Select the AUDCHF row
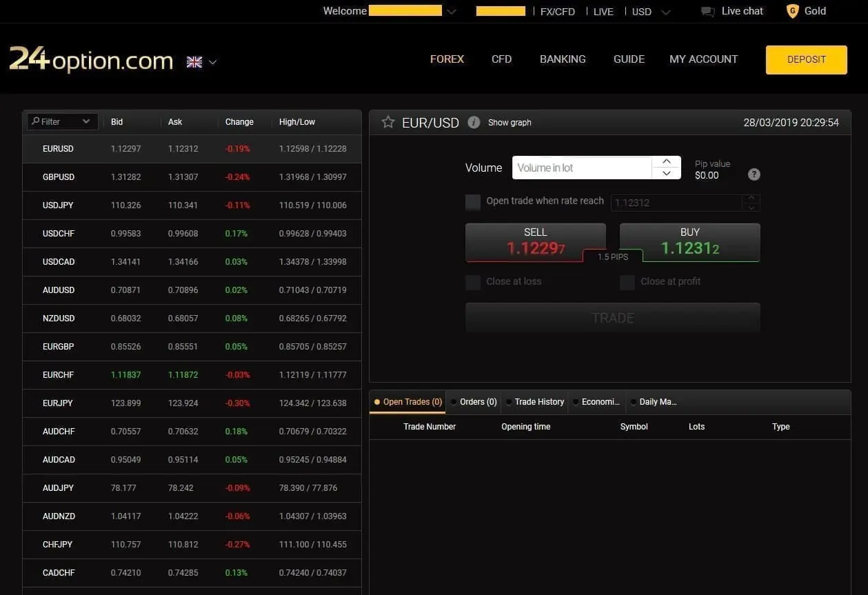The width and height of the screenshot is (868, 595). pos(192,432)
